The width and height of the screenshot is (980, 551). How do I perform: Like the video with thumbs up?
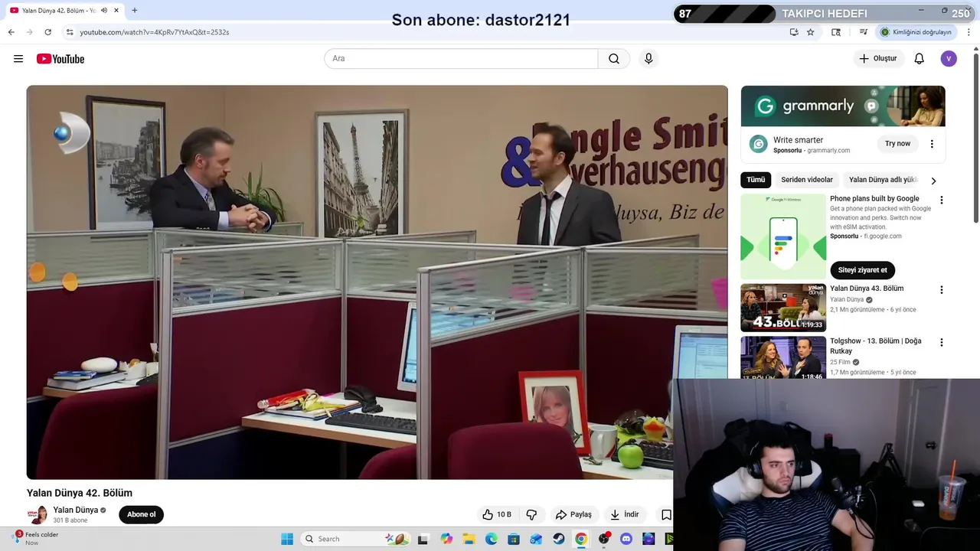(496, 514)
